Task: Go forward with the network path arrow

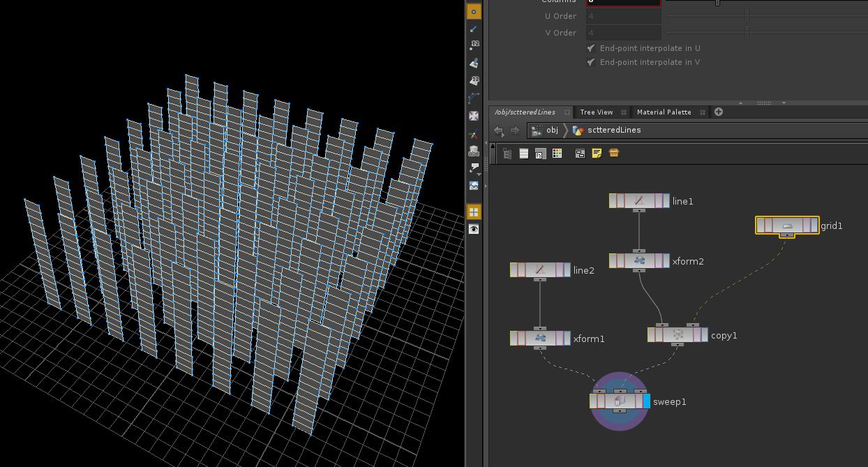Action: (515, 131)
